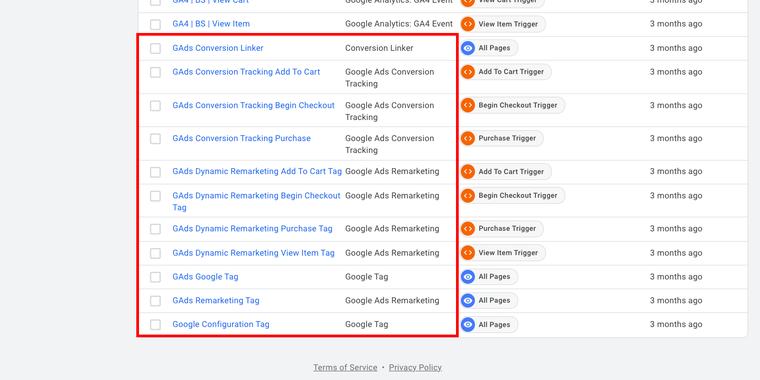Open the Google Configuration Tag entry
This screenshot has height=380, width=760.
click(221, 324)
